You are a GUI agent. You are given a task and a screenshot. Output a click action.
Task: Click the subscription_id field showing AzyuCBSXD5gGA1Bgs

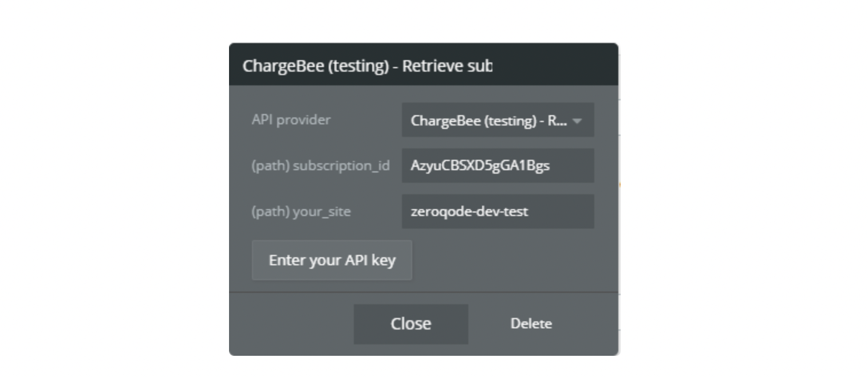(498, 166)
